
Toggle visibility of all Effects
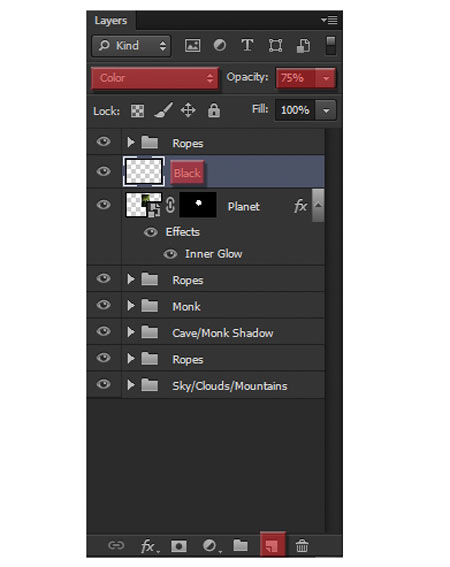(x=150, y=232)
